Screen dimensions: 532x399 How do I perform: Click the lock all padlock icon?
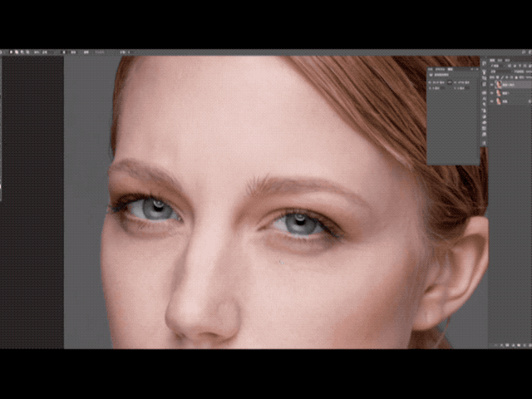tap(516, 77)
